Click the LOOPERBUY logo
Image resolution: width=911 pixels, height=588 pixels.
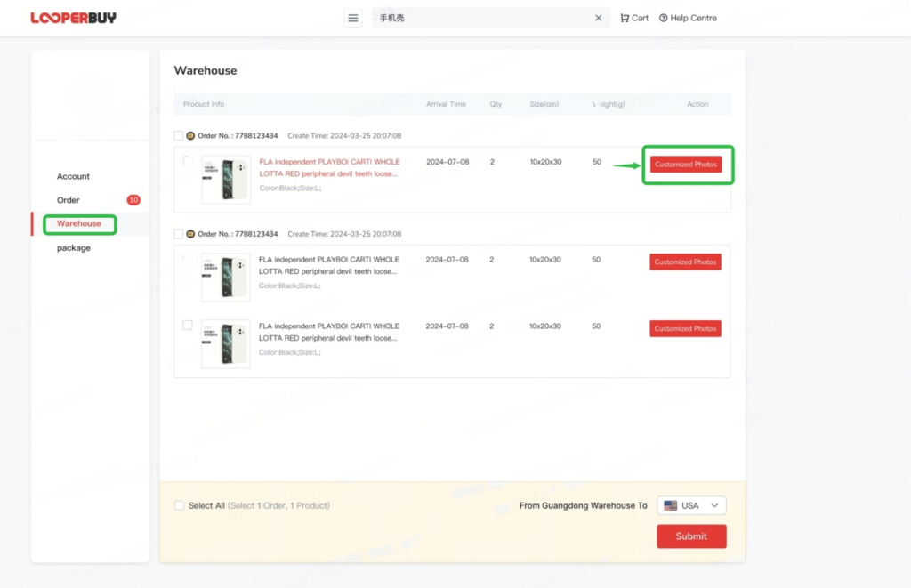click(x=73, y=16)
